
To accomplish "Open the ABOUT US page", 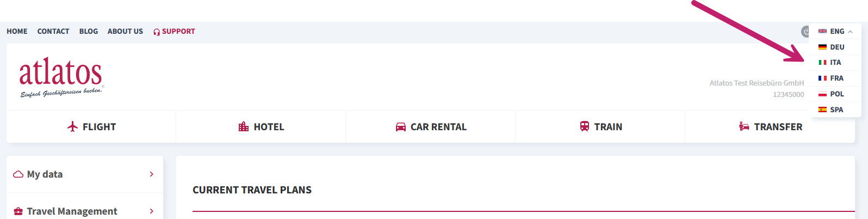I will tap(125, 32).
